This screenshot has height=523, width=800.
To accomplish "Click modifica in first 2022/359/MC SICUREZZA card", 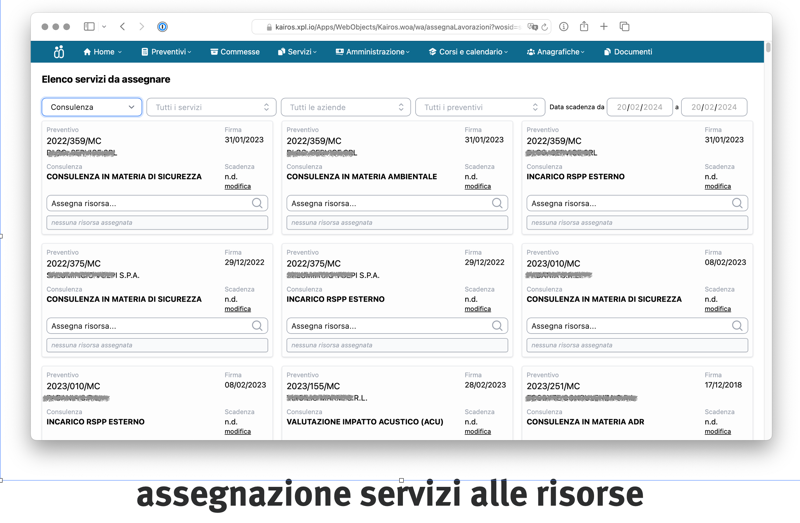I will (x=238, y=186).
